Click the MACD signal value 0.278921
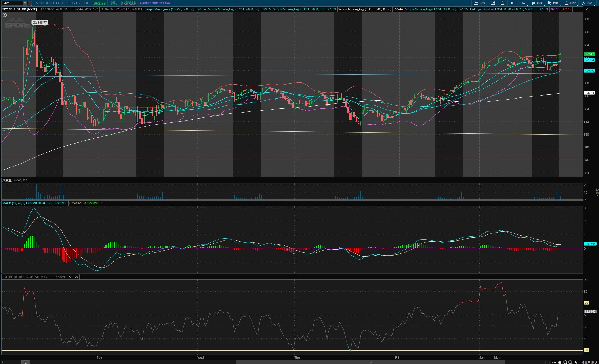The width and height of the screenshot is (599, 364). 76,203
